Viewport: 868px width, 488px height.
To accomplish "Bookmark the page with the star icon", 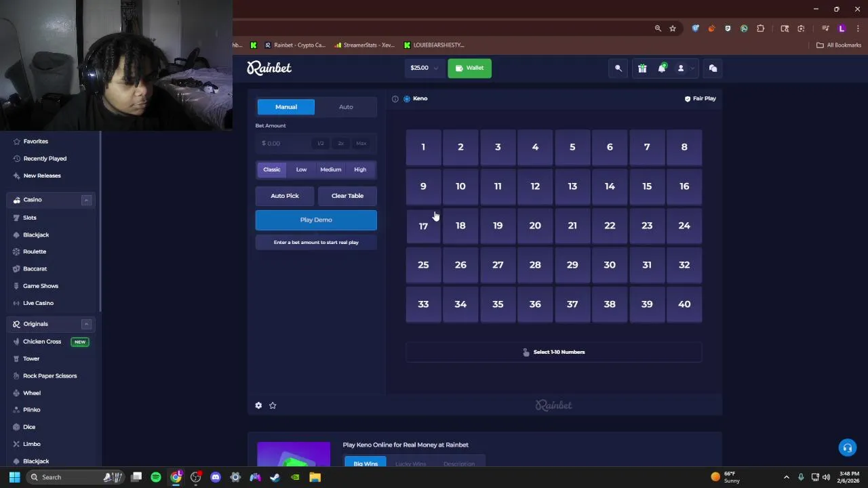I will 673,28.
